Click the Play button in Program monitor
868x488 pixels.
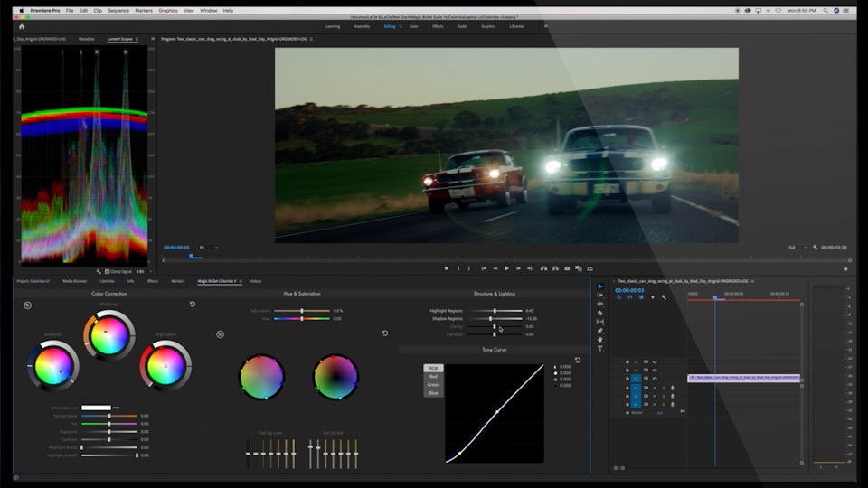(x=506, y=268)
